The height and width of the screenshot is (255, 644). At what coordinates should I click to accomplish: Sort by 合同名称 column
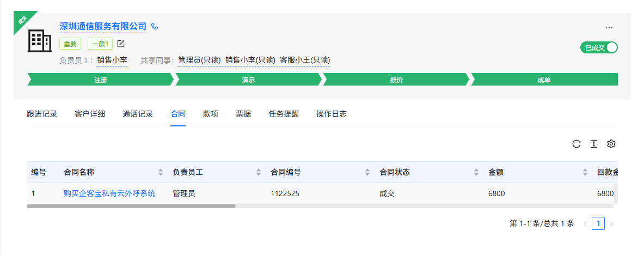click(x=161, y=172)
